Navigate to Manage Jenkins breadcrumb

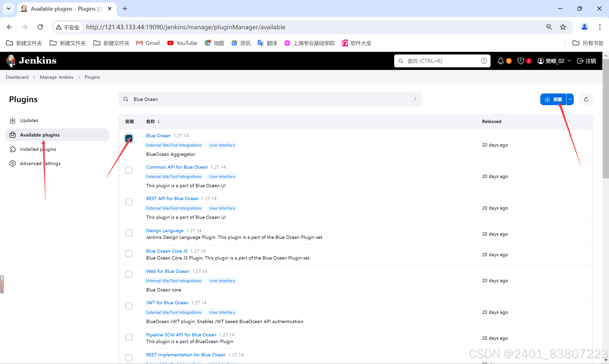click(x=57, y=77)
